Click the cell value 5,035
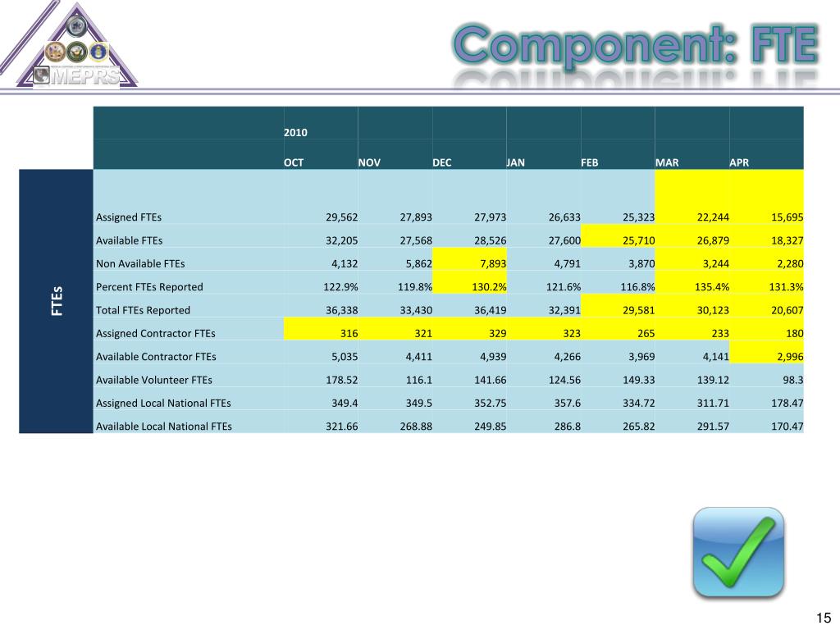840x630 pixels. click(345, 356)
